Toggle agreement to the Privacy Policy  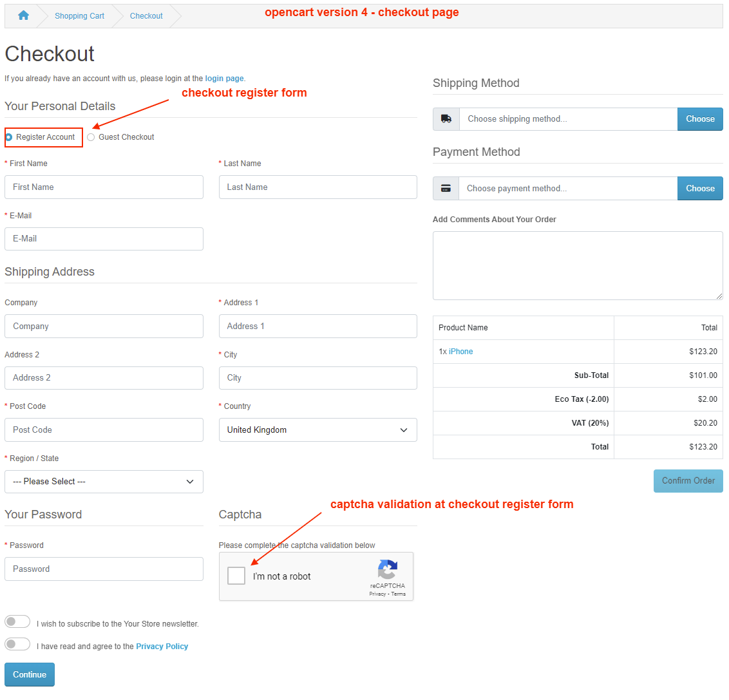17,644
